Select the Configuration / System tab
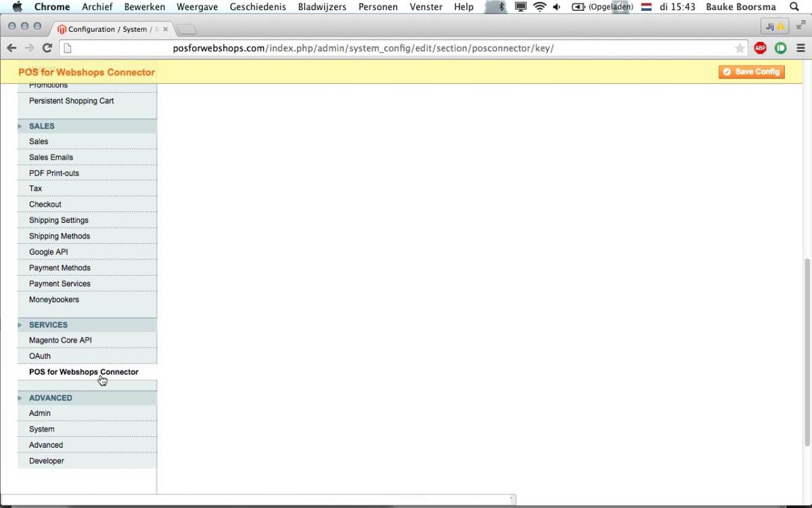812x508 pixels. click(x=112, y=29)
